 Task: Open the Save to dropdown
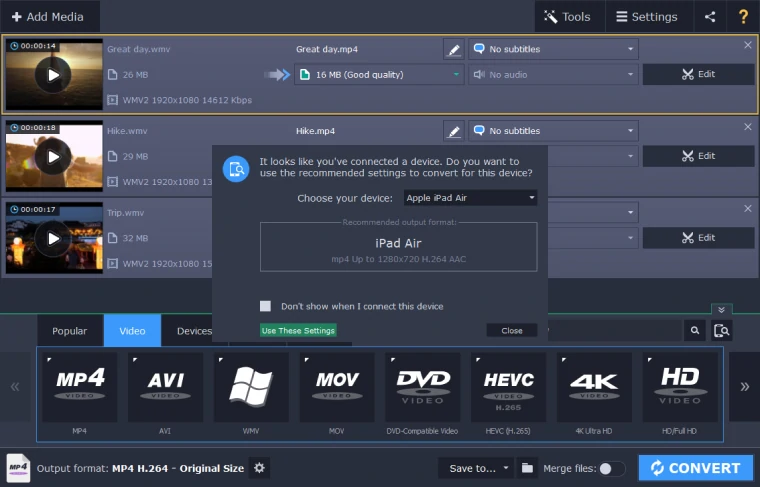click(475, 468)
